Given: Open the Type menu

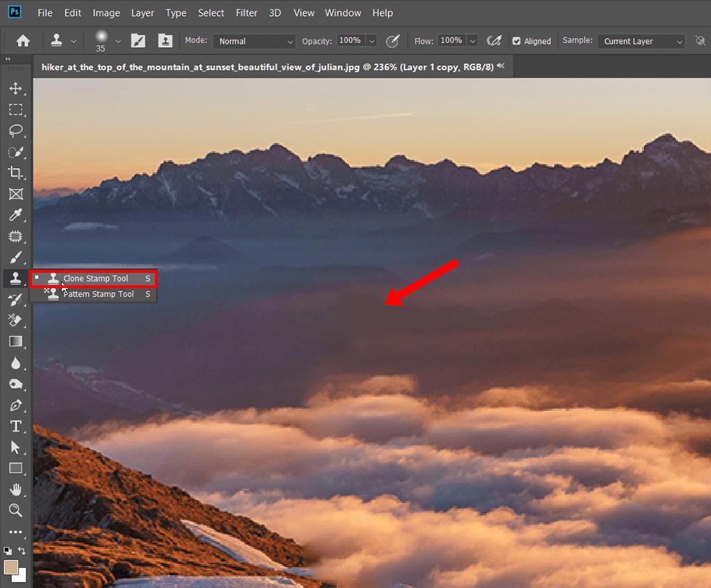Looking at the screenshot, I should tap(176, 12).
